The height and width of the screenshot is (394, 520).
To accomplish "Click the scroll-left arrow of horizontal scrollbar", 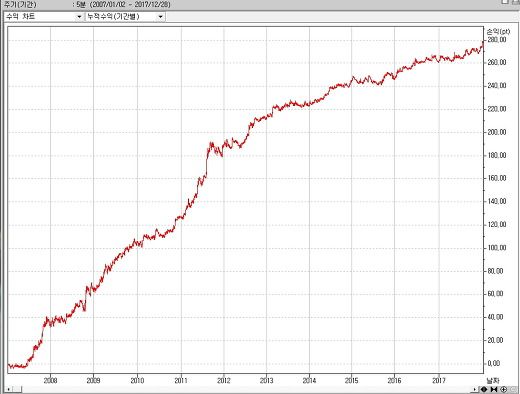I will click(x=8, y=389).
